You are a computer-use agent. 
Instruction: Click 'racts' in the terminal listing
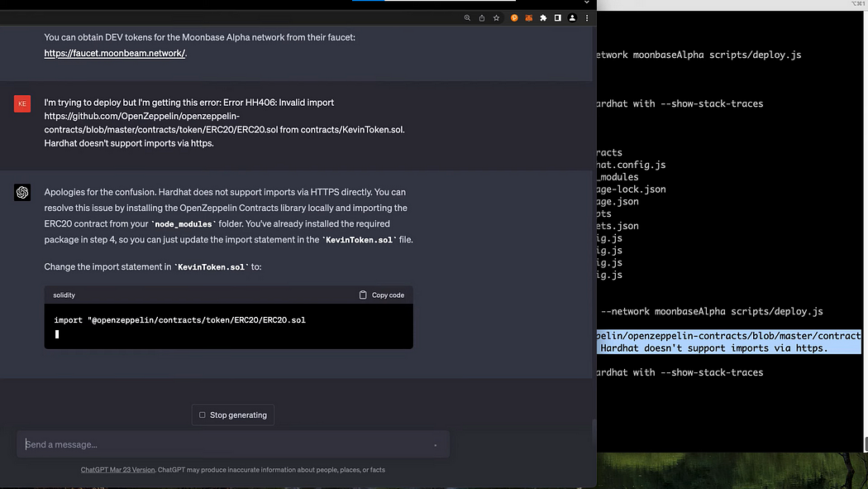[609, 153]
